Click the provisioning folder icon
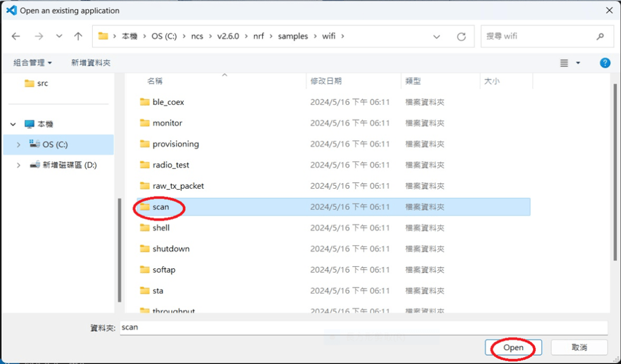 (x=144, y=144)
